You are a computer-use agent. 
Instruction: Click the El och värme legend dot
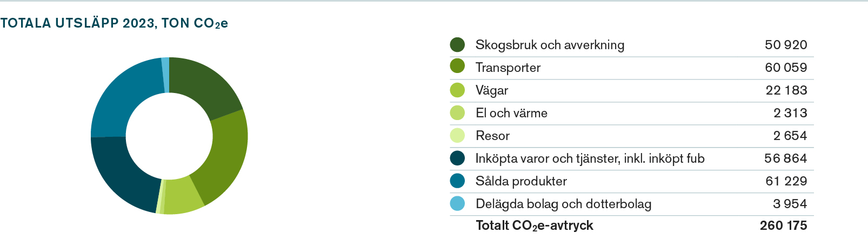pyautogui.click(x=457, y=112)
